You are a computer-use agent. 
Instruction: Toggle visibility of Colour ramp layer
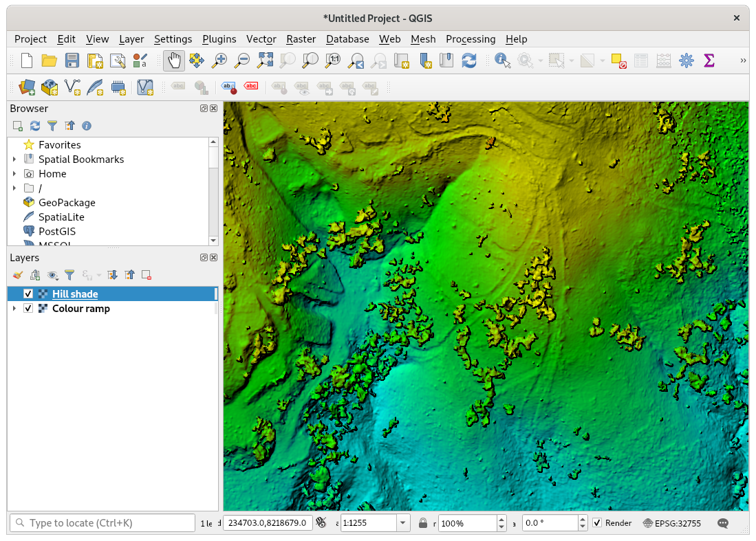28,309
